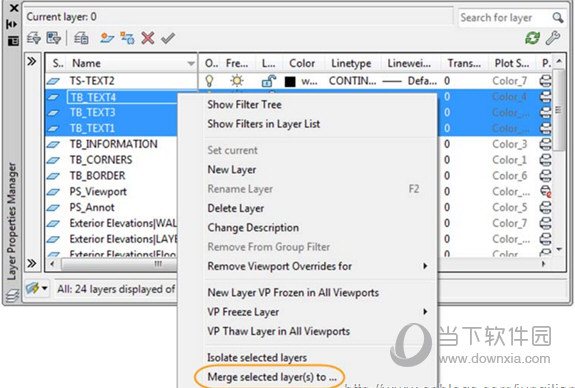The width and height of the screenshot is (575, 388).
Task: Choose Show Filter Tree from context menu
Action: 244,105
